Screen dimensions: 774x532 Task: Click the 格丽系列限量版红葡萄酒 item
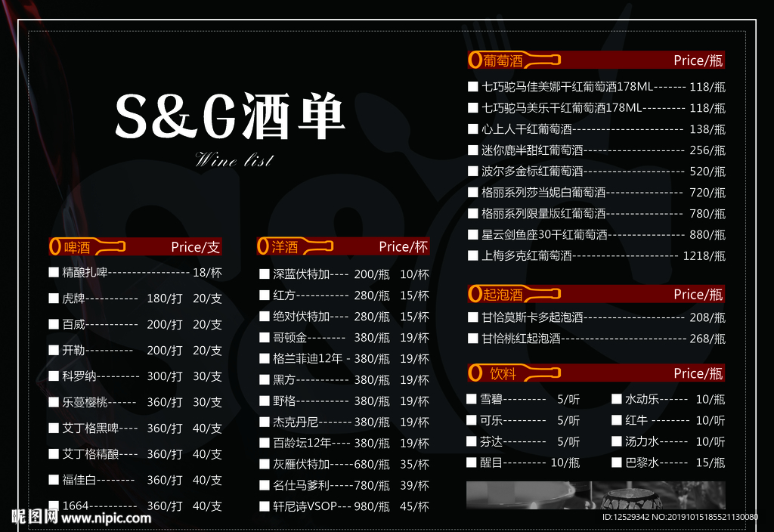coord(543,213)
